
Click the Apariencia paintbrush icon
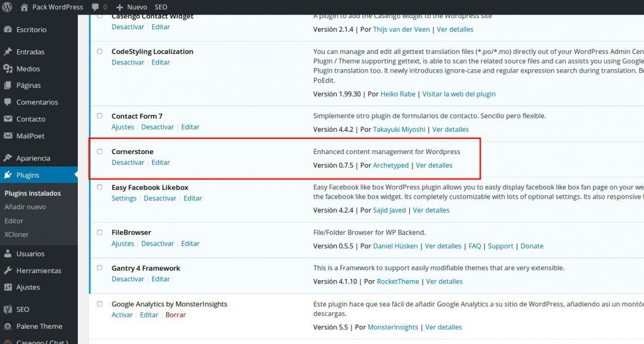[x=8, y=158]
